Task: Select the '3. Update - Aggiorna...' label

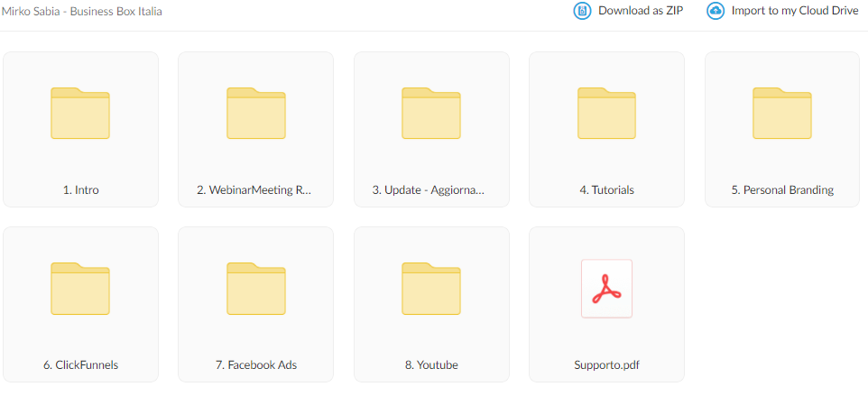Action: click(429, 190)
